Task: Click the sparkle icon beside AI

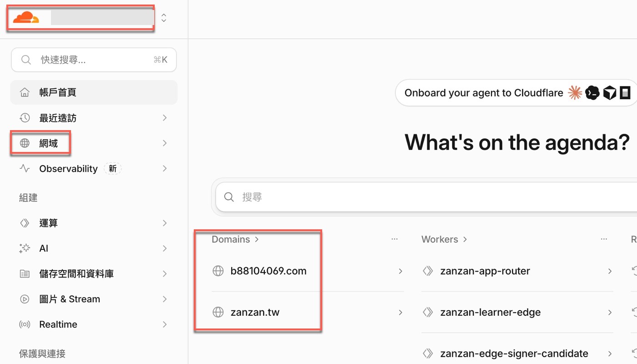Action: (x=25, y=248)
